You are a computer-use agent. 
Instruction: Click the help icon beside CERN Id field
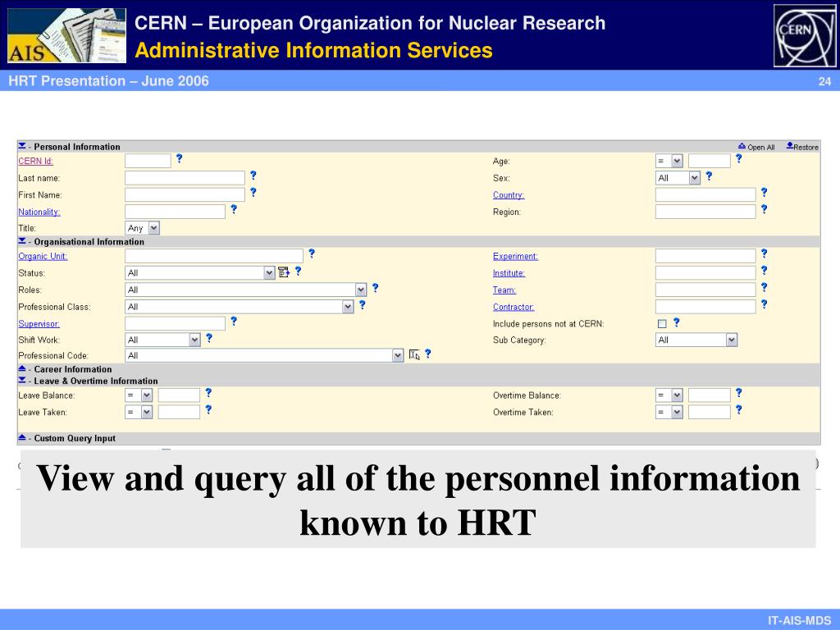180,158
